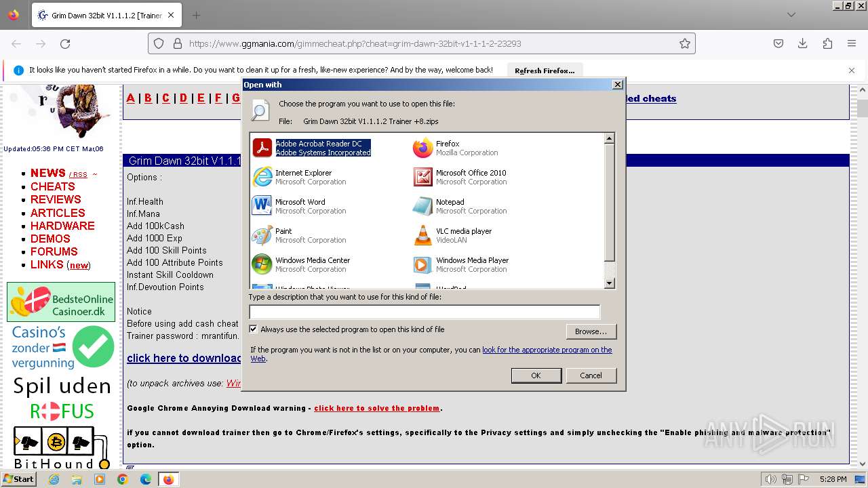Open Windows Explorer folder in taskbar

pyautogui.click(x=77, y=479)
